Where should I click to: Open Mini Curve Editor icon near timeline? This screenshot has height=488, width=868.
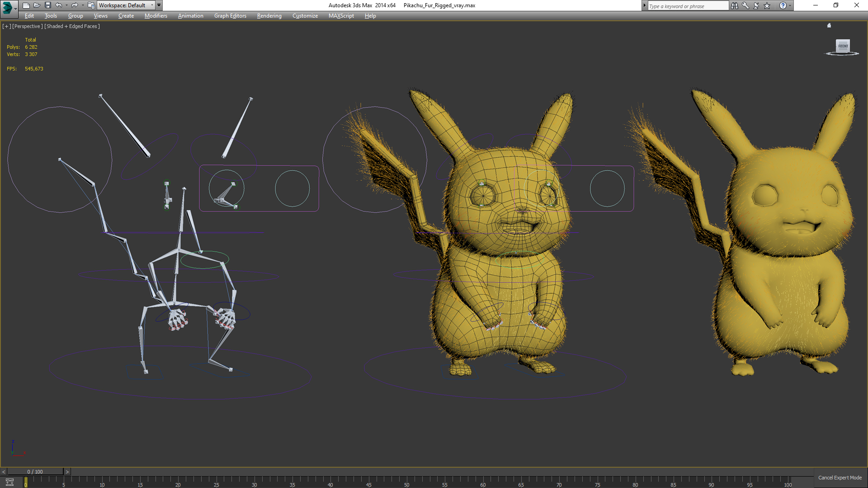(x=9, y=482)
